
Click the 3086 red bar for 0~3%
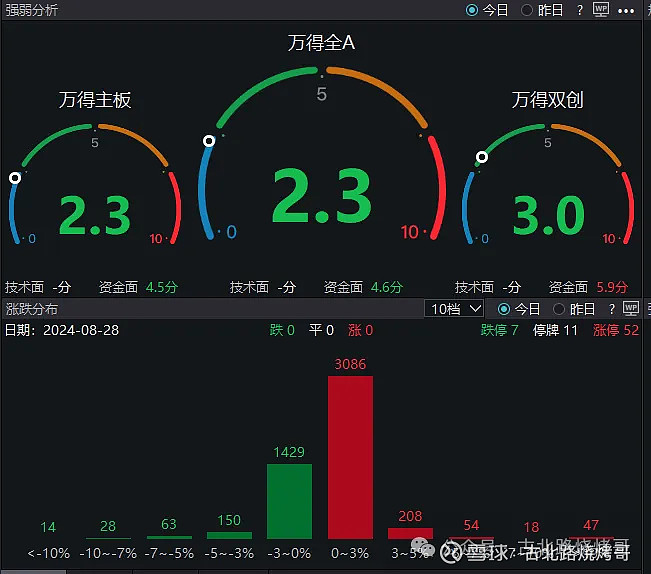click(x=350, y=457)
